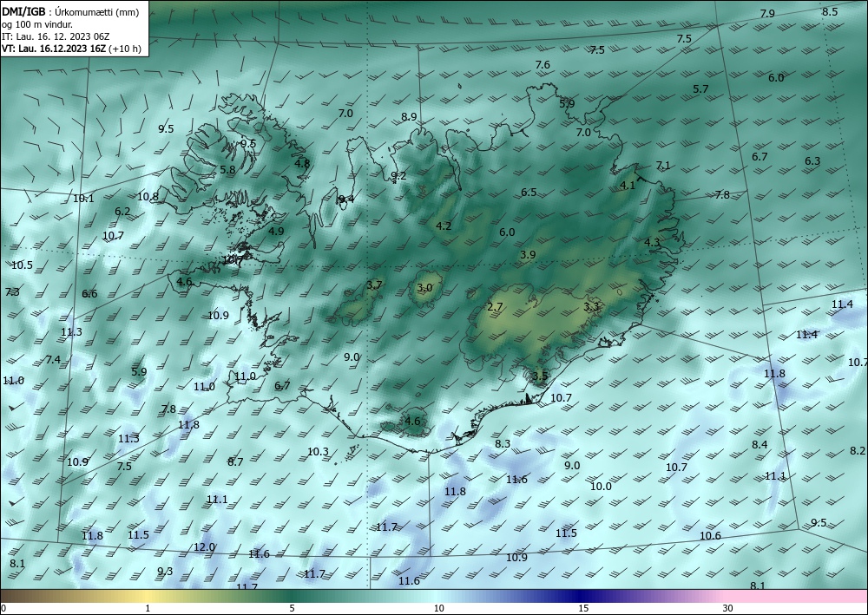
Task: Click the 3.7 value on the glacier
Action: point(374,285)
